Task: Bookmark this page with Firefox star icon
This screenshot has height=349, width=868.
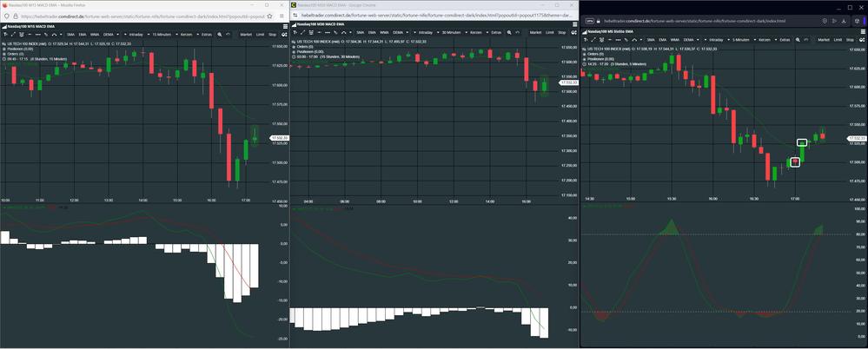Action: (x=269, y=16)
